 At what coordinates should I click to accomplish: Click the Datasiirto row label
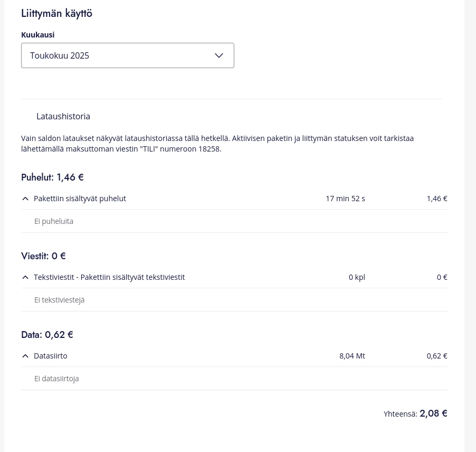[x=50, y=356]
